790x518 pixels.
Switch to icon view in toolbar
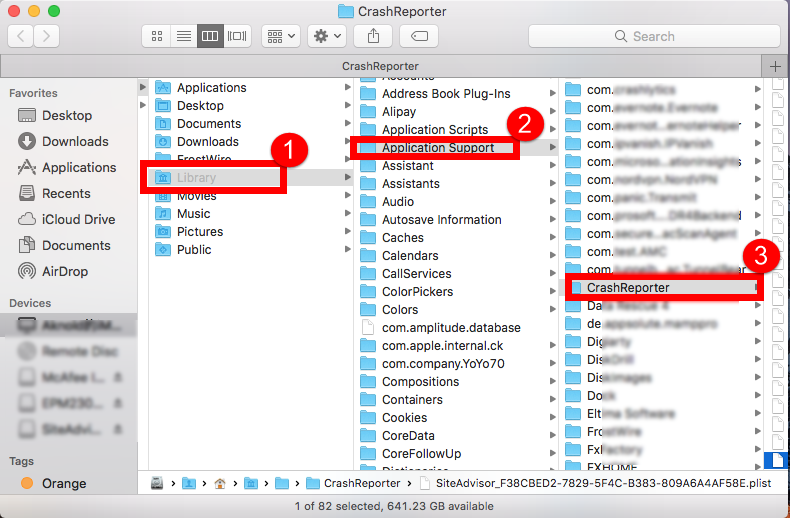(157, 36)
